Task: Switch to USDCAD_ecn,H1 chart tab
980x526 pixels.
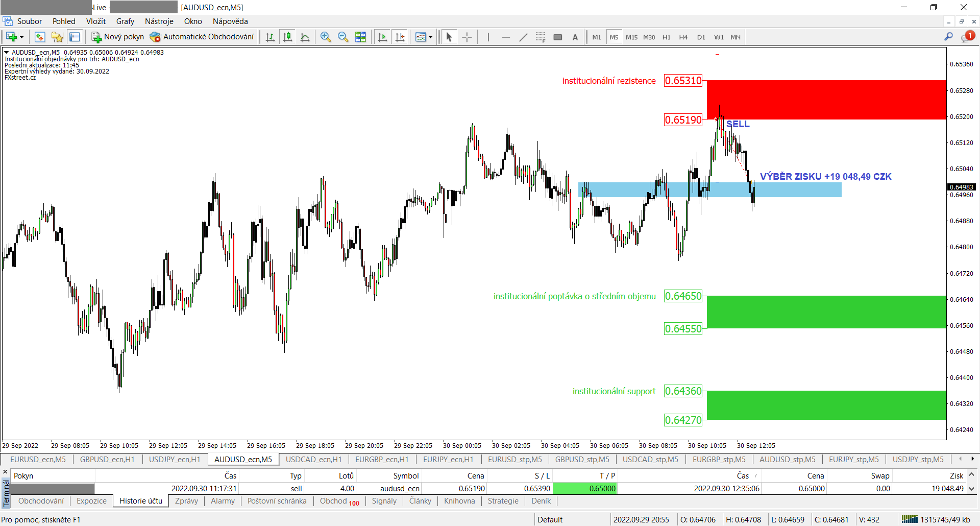Action: tap(313, 459)
